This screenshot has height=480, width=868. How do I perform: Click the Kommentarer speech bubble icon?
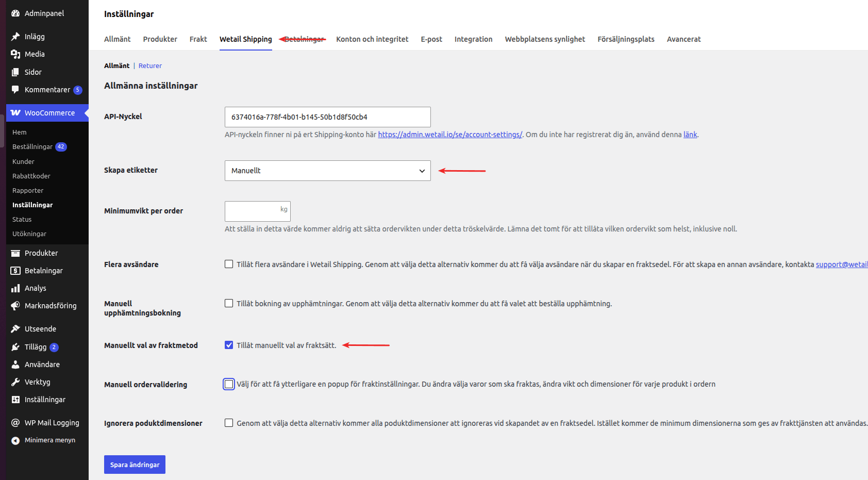click(x=15, y=90)
